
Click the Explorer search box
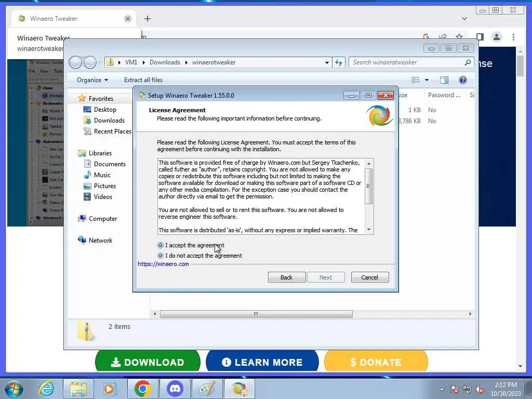tap(407, 62)
